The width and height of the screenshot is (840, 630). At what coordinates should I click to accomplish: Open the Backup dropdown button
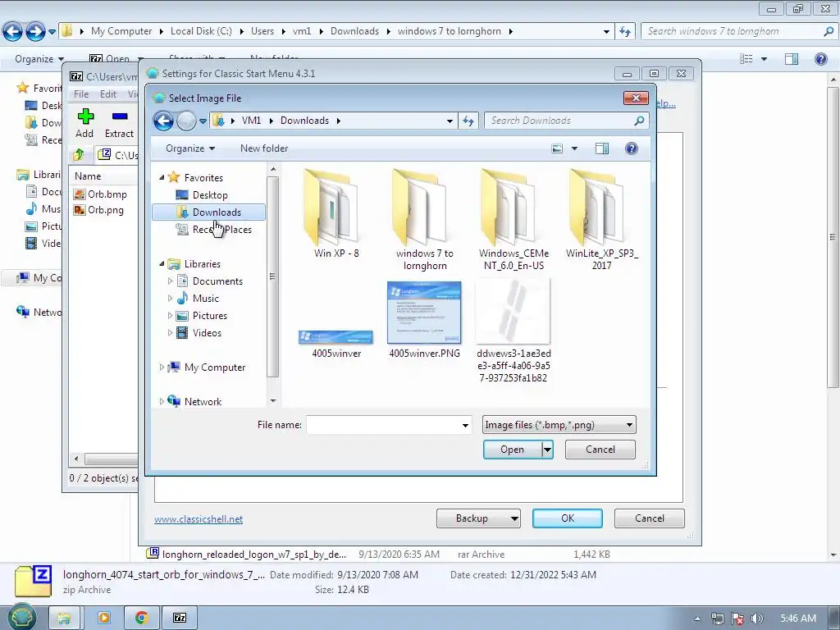click(x=478, y=518)
